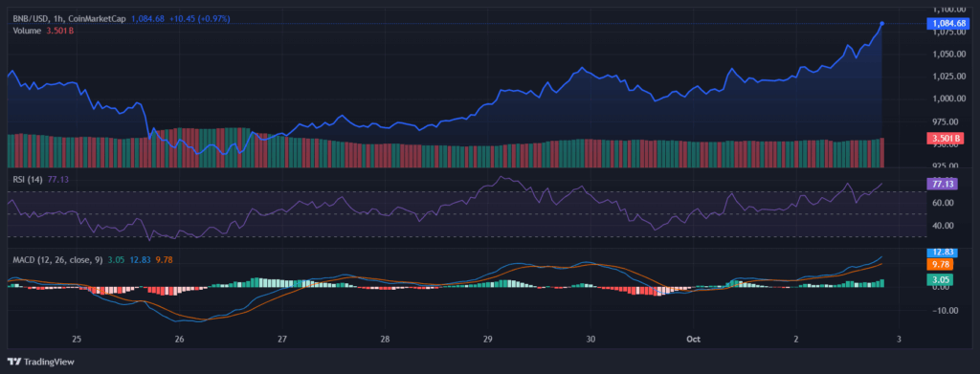Click the +10.45 (+0.97%) change value

(x=199, y=19)
